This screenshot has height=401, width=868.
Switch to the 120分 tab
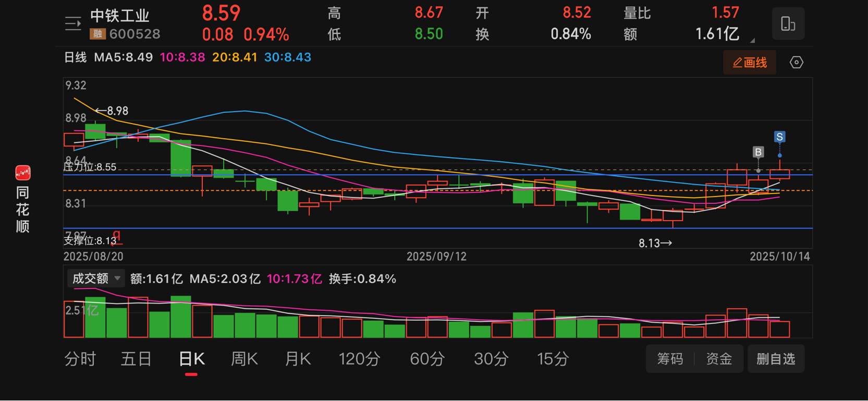[x=360, y=359]
